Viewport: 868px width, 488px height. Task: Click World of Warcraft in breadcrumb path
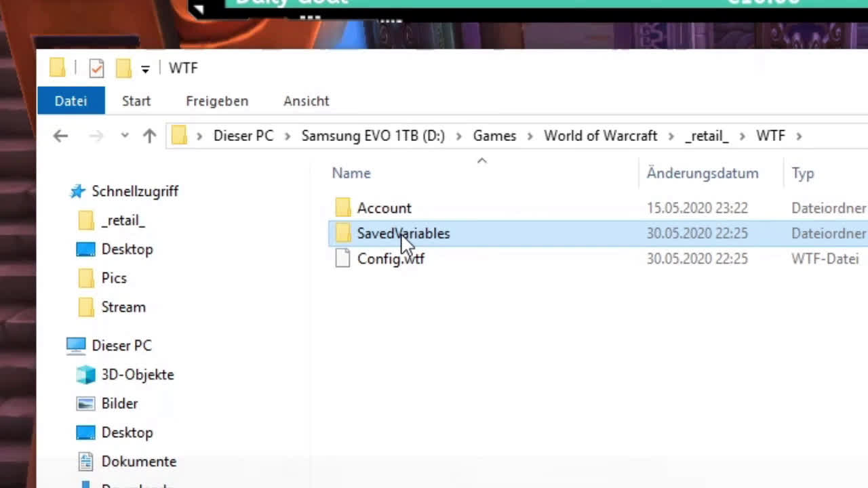pos(600,136)
